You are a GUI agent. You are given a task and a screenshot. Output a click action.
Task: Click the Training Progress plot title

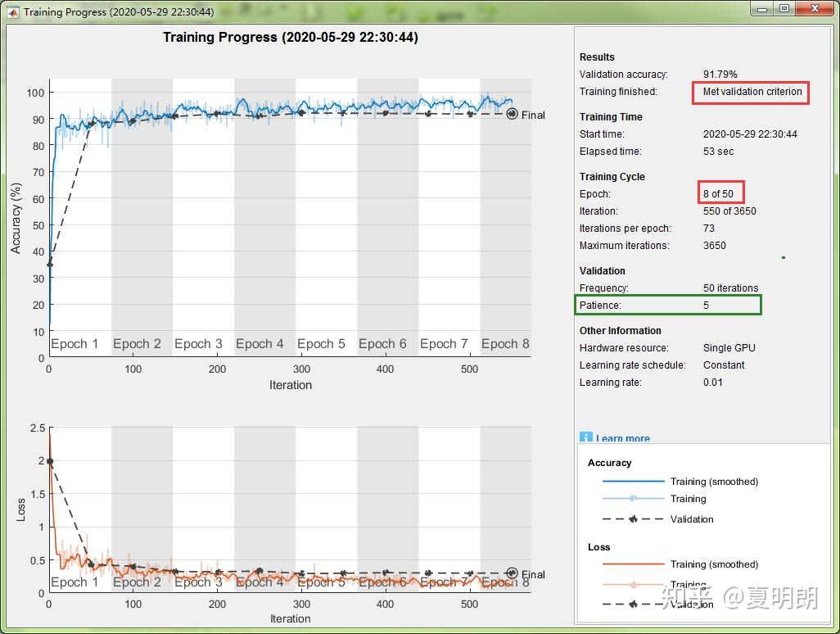[x=291, y=37]
